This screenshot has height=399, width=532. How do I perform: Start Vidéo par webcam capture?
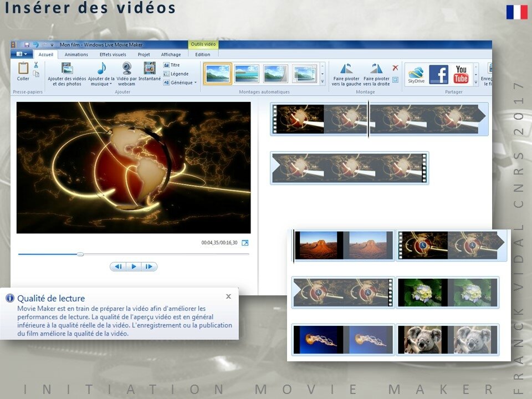pos(126,74)
